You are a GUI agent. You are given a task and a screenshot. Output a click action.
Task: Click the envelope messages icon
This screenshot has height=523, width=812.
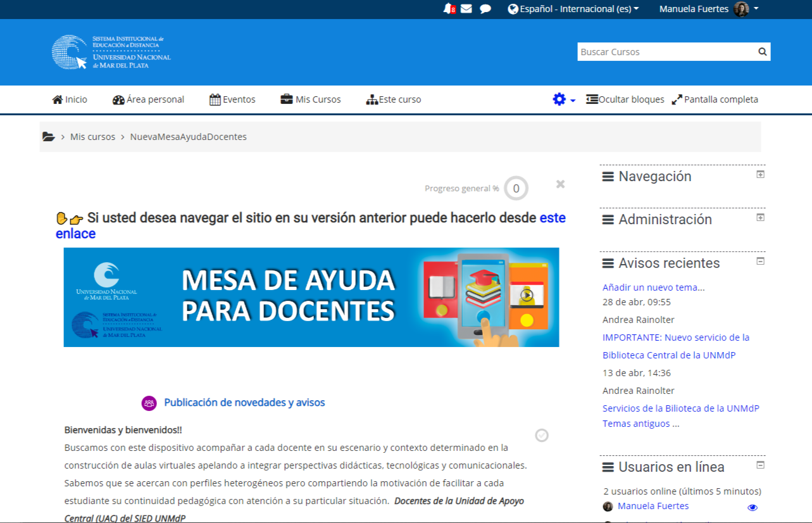pyautogui.click(x=466, y=9)
